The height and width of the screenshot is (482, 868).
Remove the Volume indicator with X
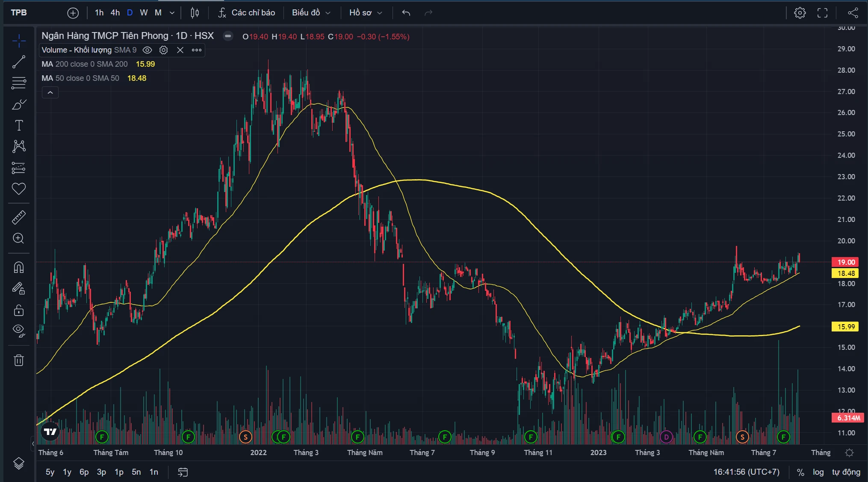pyautogui.click(x=180, y=50)
